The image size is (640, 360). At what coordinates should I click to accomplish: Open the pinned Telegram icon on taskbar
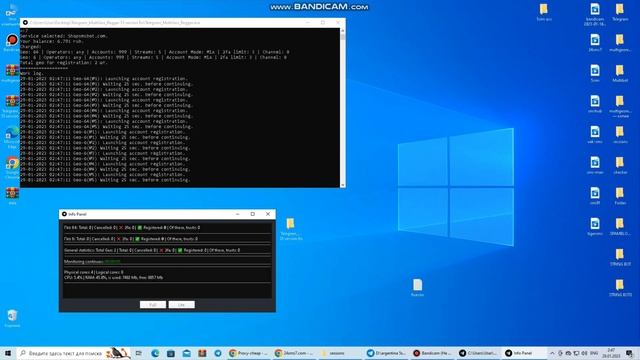click(218, 353)
